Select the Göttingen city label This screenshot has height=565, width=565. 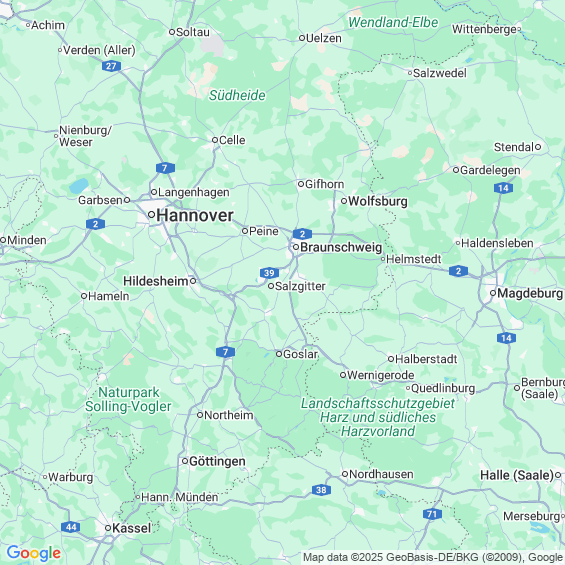(217, 461)
